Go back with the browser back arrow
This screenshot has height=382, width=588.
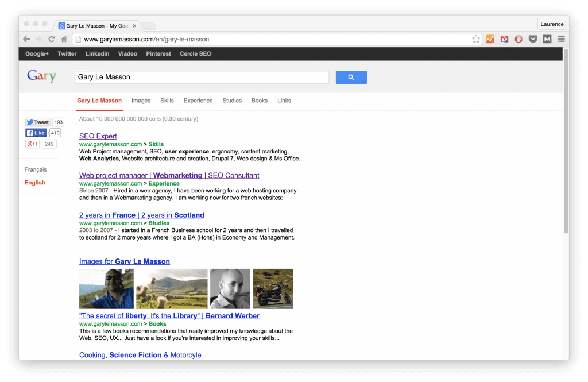[26, 39]
